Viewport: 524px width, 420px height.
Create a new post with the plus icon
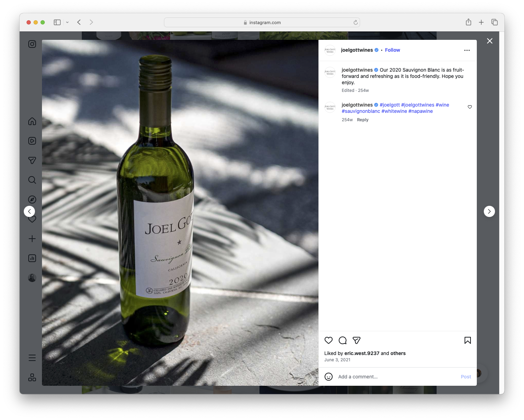32,239
